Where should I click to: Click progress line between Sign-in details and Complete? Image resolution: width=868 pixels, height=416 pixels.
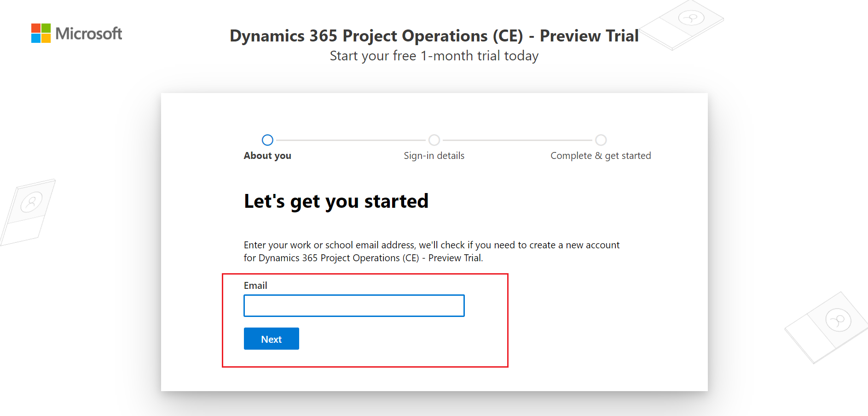tap(517, 140)
